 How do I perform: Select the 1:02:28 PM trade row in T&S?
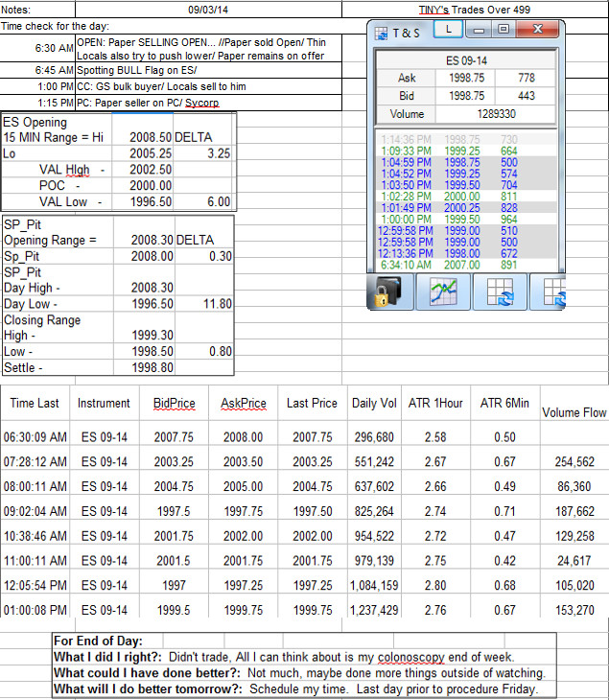click(x=466, y=197)
